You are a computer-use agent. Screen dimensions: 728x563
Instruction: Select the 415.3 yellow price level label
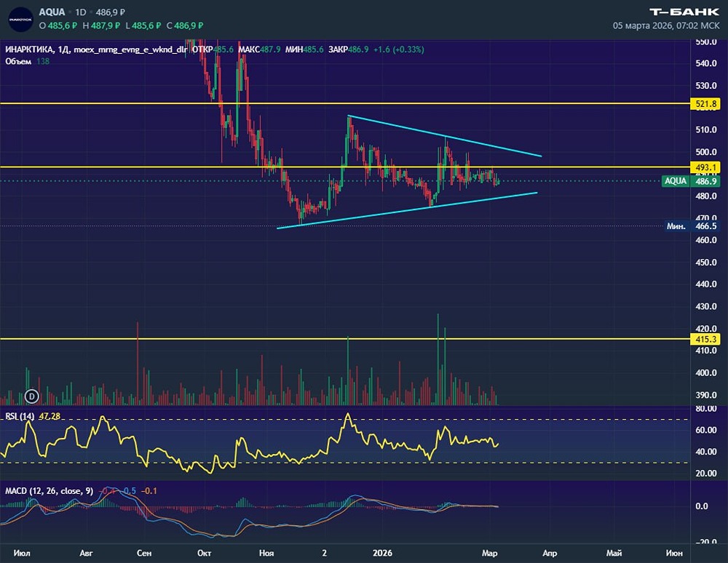705,339
